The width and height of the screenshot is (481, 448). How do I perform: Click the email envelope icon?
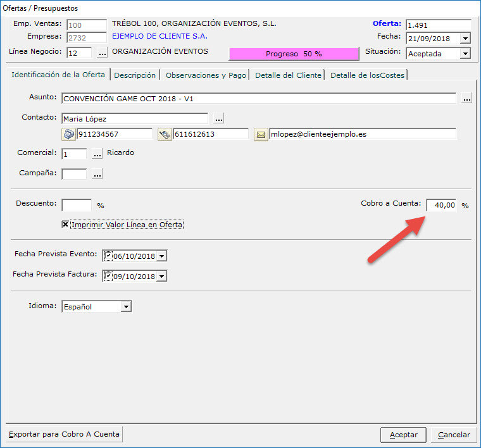click(x=261, y=134)
